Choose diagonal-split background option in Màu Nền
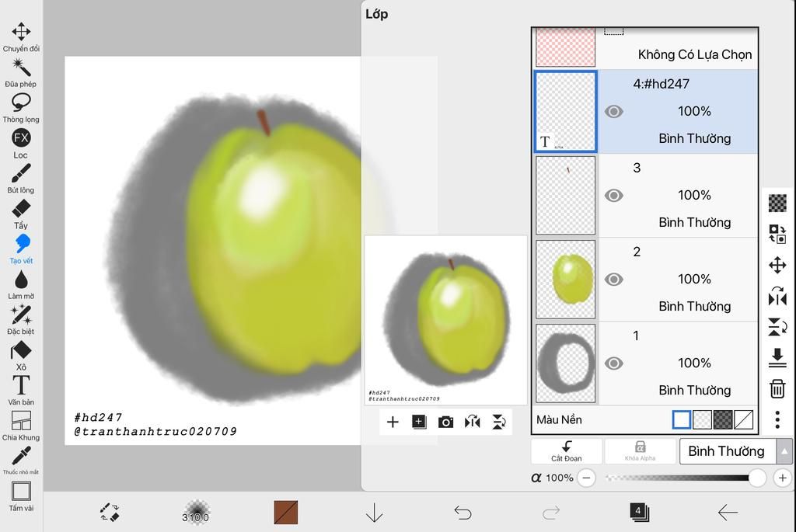796x532 pixels. tap(744, 420)
